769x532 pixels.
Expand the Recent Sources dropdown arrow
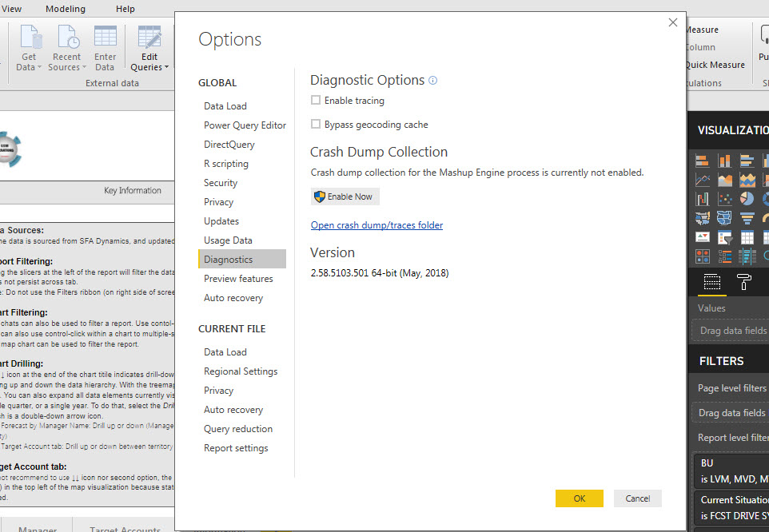pos(84,68)
